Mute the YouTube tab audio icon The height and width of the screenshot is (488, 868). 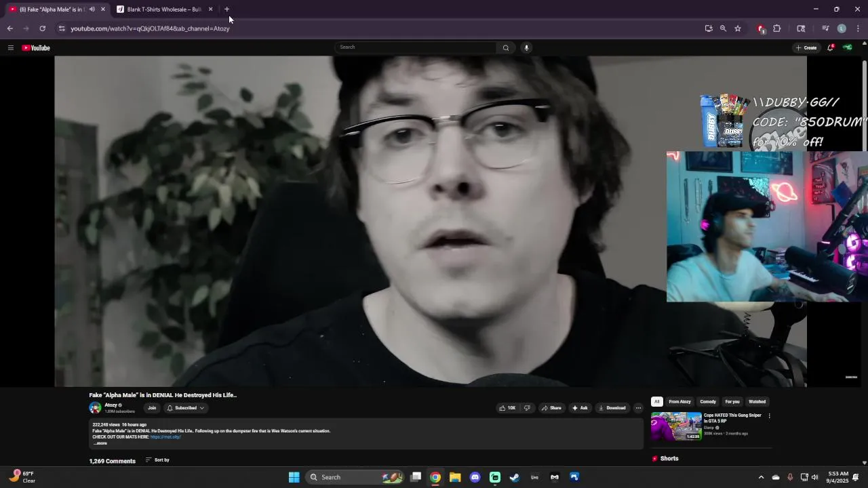click(x=92, y=9)
